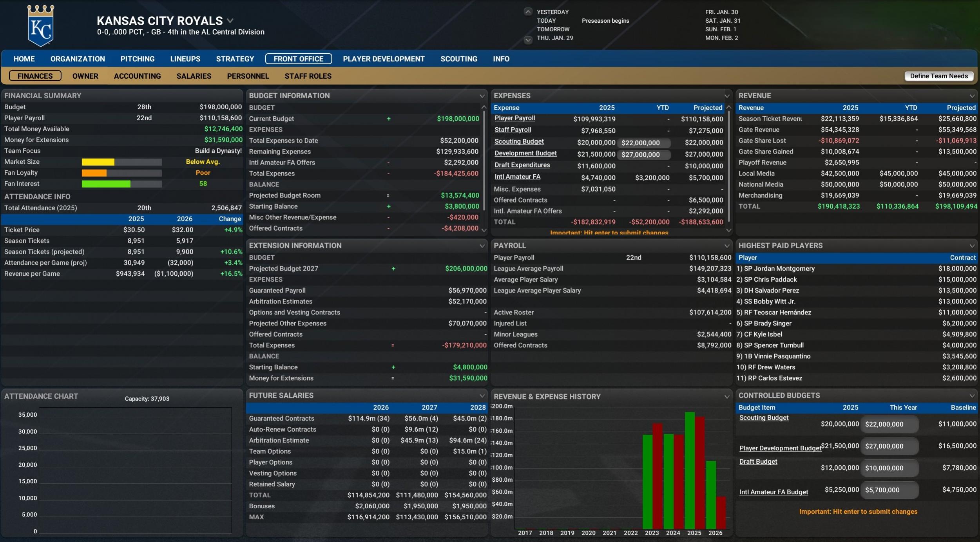Open the Scouting Budget link in Expenses
The width and height of the screenshot is (980, 542).
tap(519, 142)
